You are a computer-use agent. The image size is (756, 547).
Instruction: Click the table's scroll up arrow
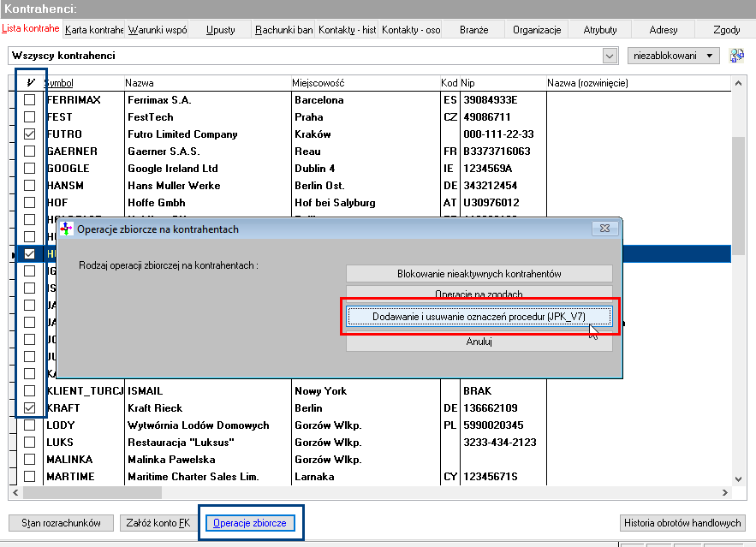[x=738, y=83]
